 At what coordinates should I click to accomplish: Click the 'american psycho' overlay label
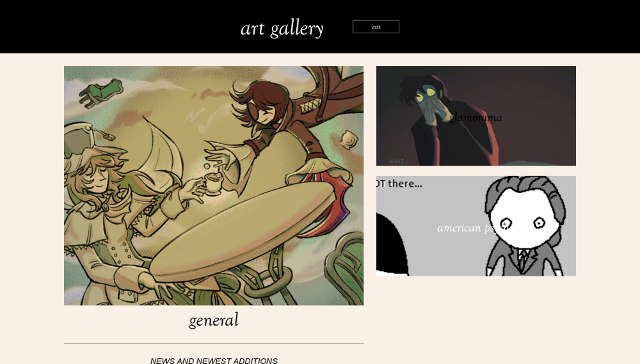click(x=472, y=228)
